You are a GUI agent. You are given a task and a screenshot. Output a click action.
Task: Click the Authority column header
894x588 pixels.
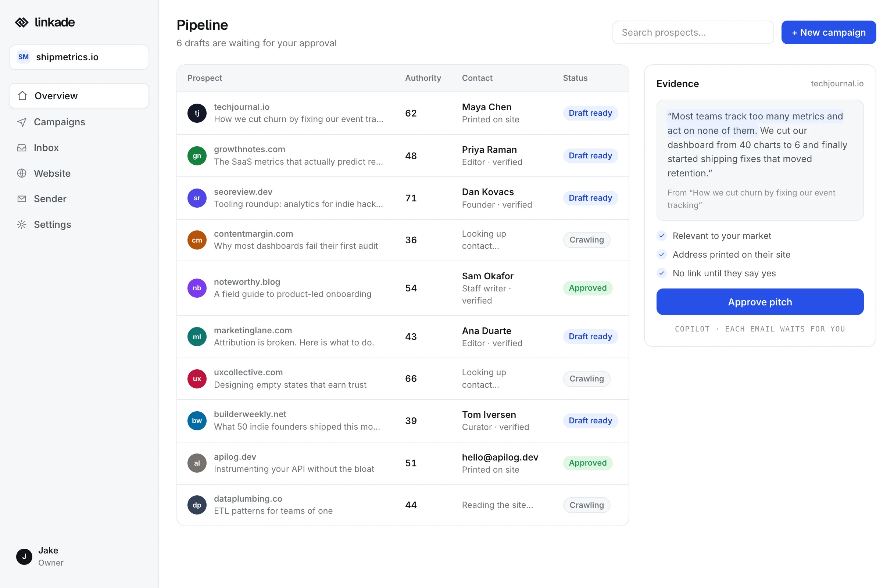coord(423,78)
